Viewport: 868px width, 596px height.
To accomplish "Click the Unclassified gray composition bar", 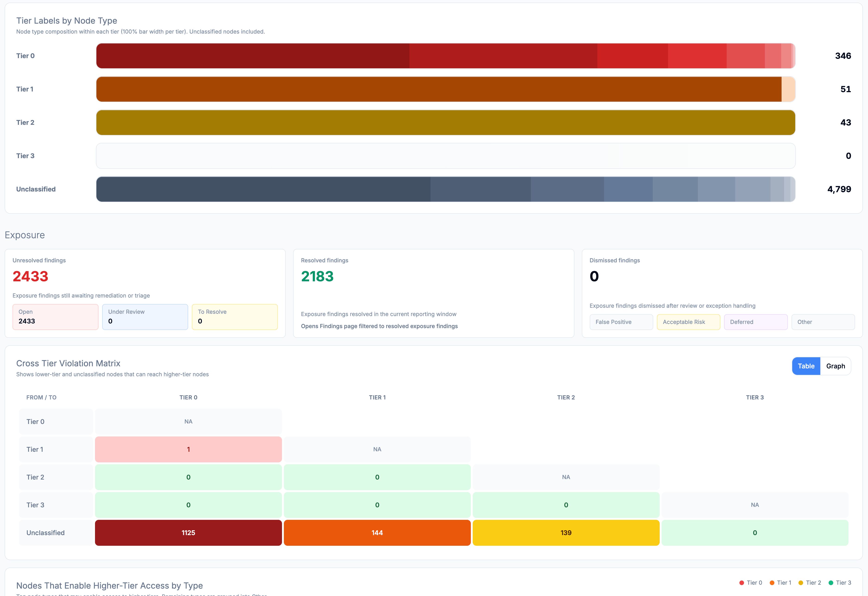I will point(445,189).
